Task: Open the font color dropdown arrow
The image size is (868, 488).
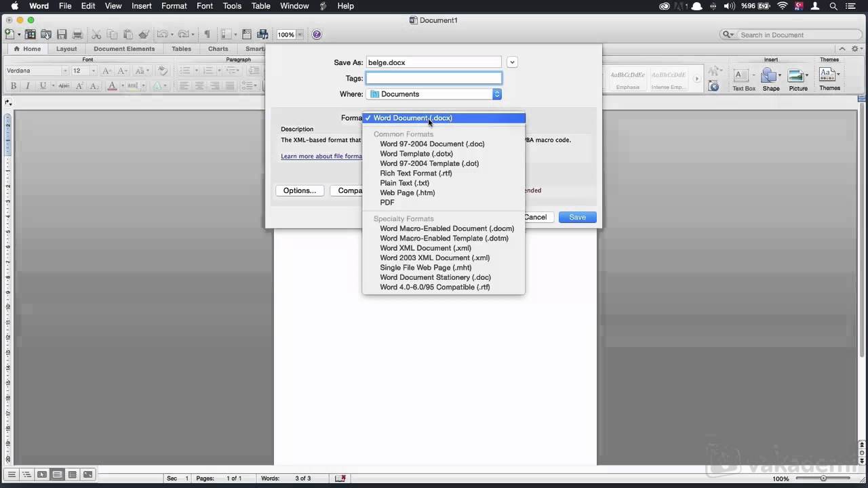Action: point(122,85)
